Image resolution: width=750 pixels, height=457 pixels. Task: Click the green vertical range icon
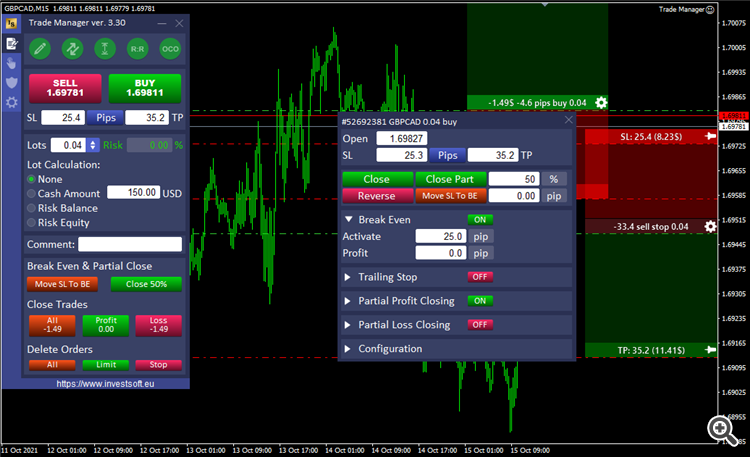coord(105,49)
